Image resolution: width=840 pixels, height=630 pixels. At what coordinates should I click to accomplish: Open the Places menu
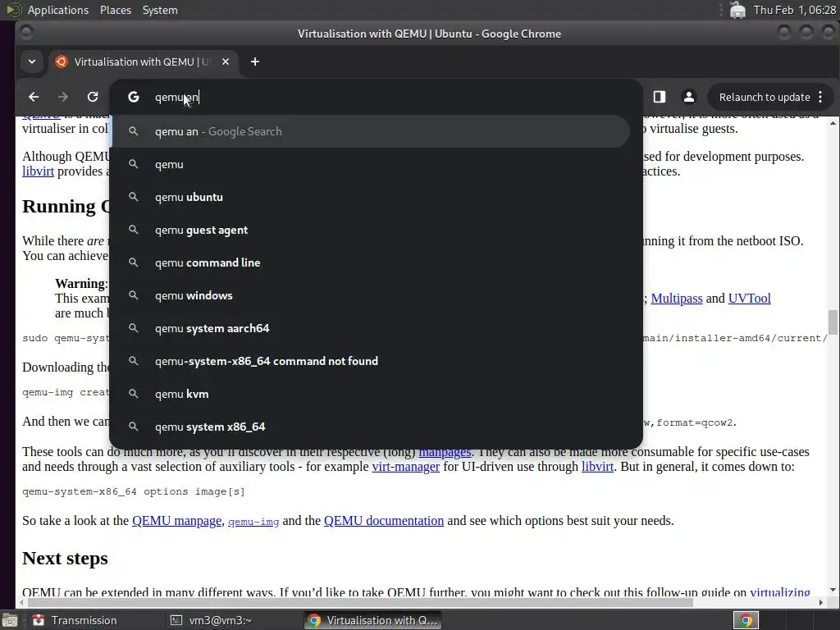[x=115, y=10]
